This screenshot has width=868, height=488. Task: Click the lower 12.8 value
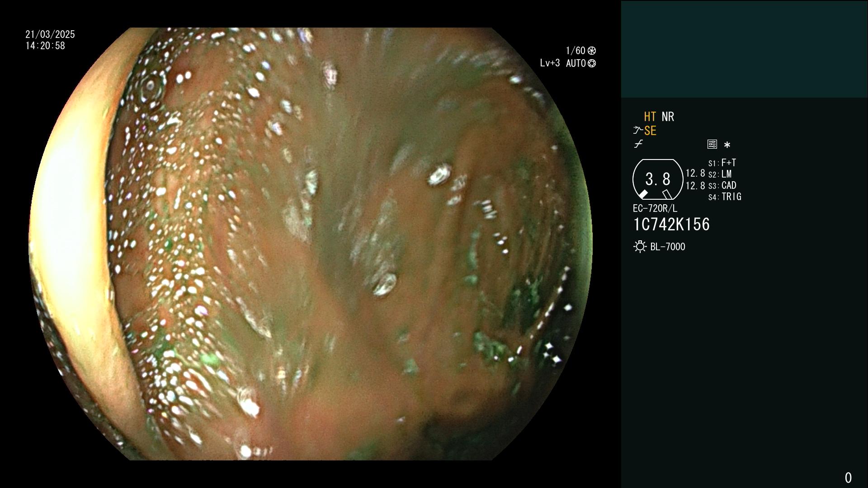click(695, 185)
